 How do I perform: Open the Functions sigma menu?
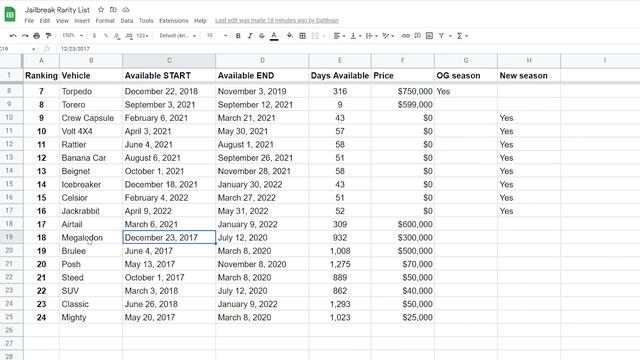point(462,36)
